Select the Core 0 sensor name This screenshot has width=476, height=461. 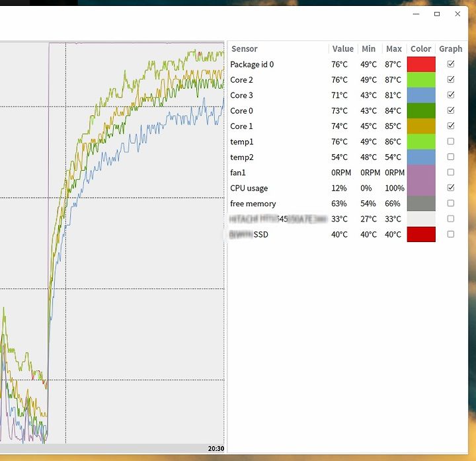coord(241,111)
